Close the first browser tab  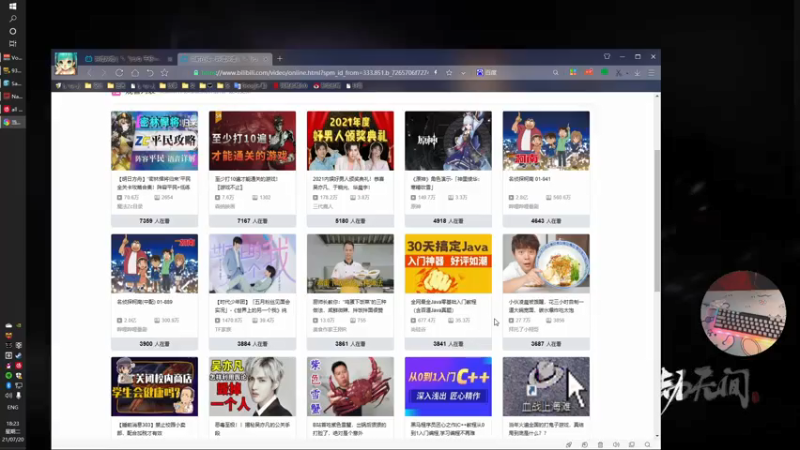click(169, 59)
